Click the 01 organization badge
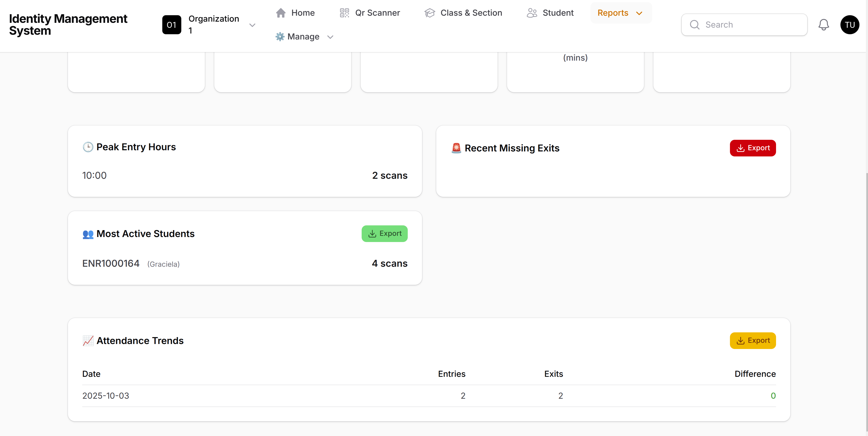 172,25
